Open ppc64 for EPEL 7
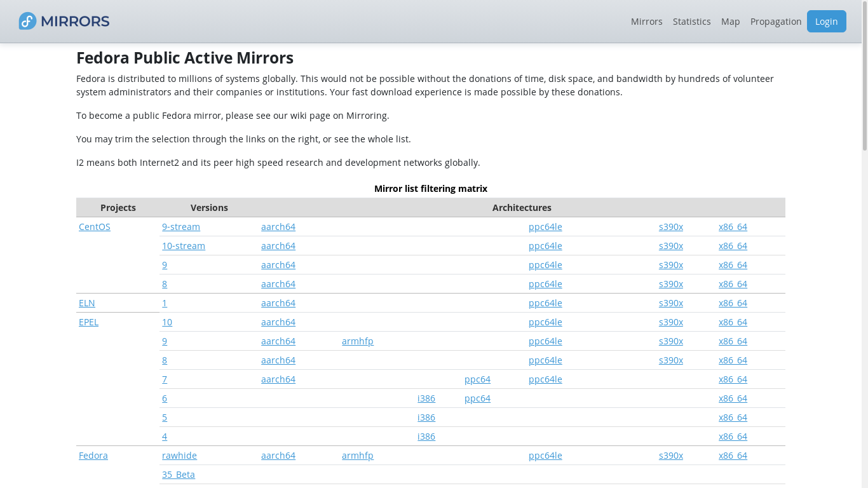Viewport: 868px width, 488px height. 477,379
